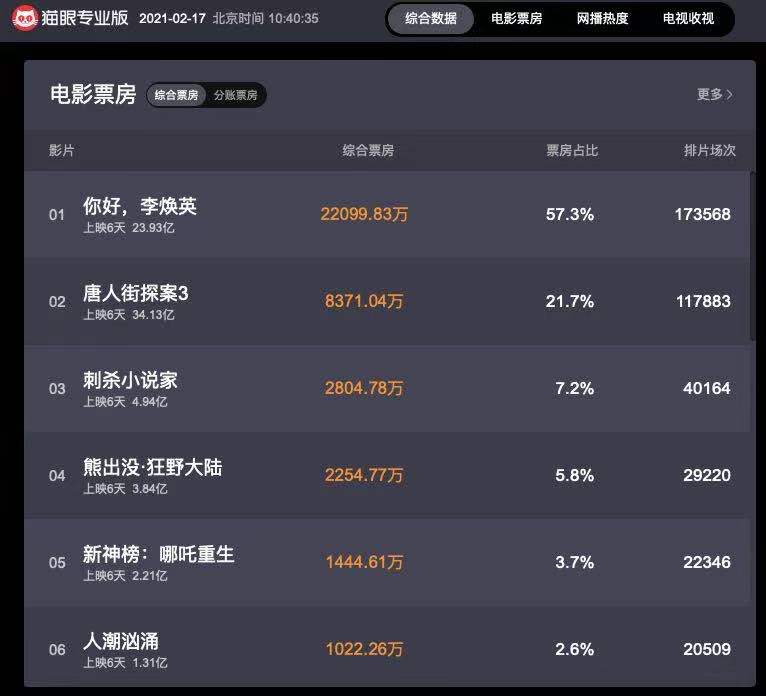Open movie 你好，李焕英

(140, 207)
